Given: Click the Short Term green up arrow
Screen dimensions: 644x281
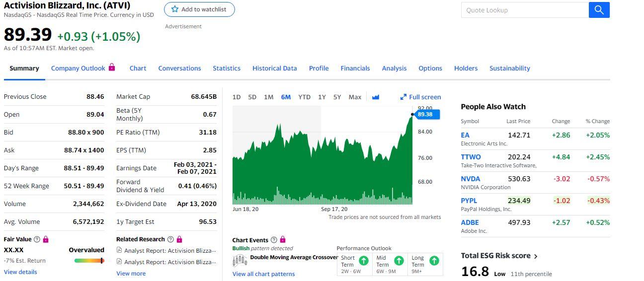Looking at the screenshot, I should pos(364,261).
